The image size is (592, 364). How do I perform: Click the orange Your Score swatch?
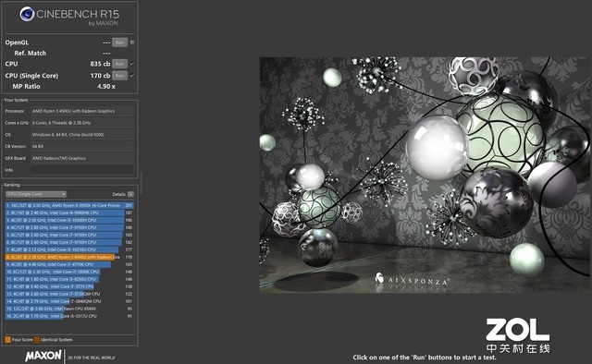[7, 339]
